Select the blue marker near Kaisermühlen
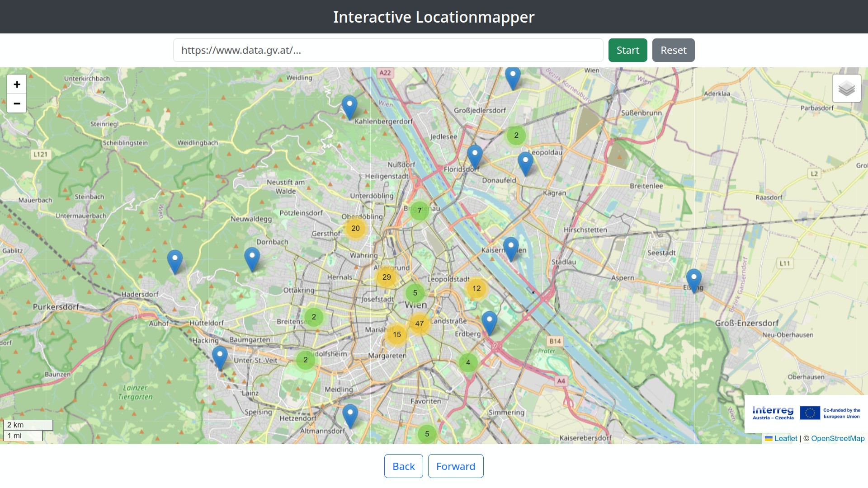 tap(511, 249)
